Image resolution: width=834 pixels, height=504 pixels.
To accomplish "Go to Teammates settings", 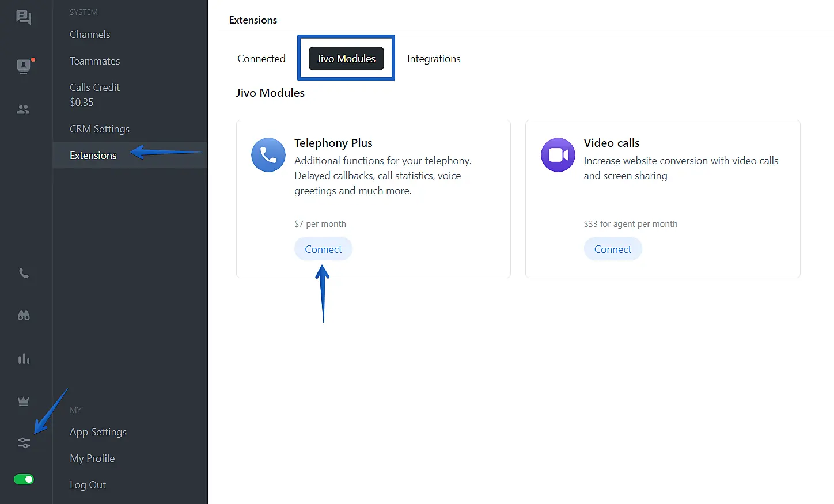I will pos(95,61).
